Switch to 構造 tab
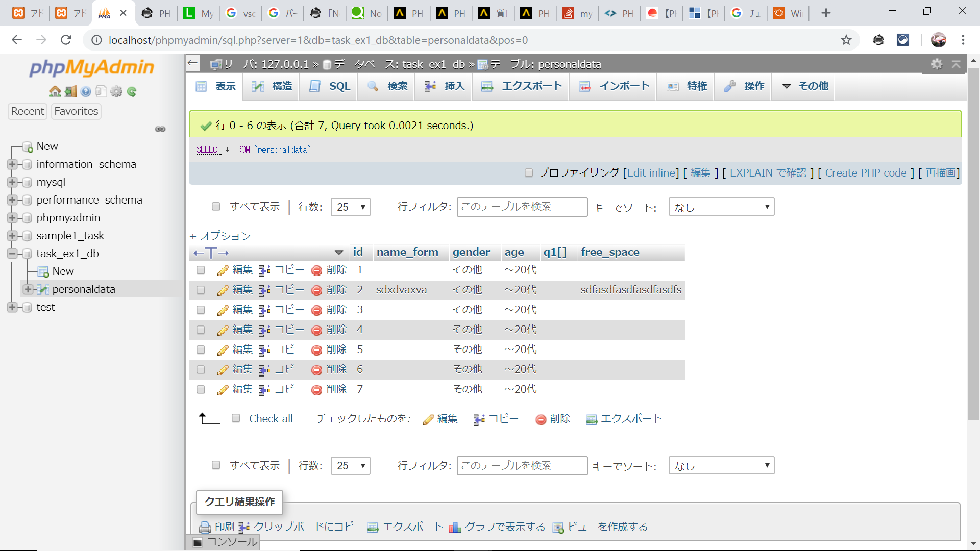The image size is (980, 551). [272, 86]
